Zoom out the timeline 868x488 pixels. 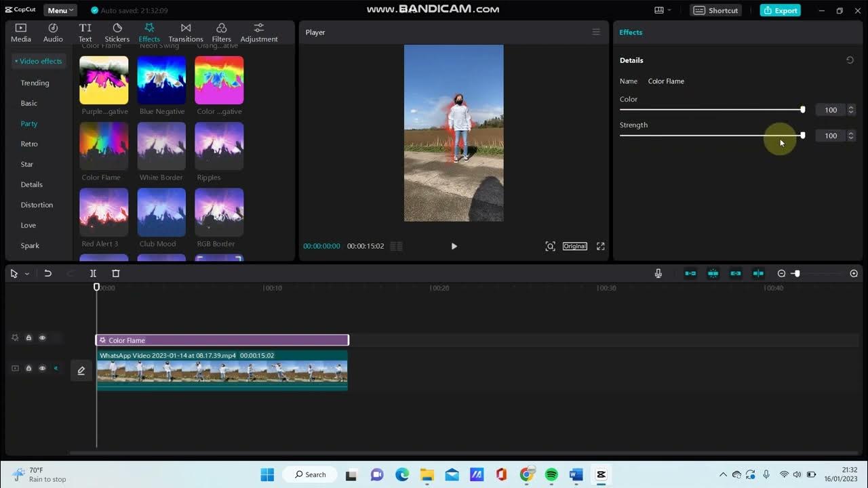click(x=781, y=273)
